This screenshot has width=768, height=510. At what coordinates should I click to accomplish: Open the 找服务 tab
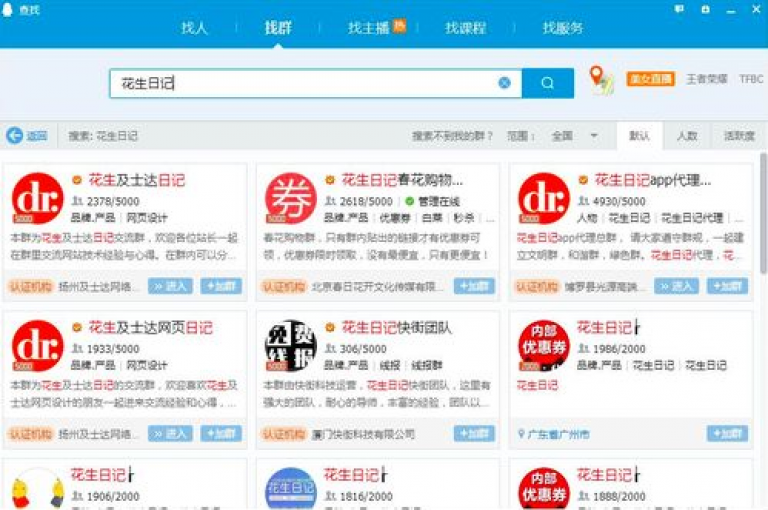(563, 27)
